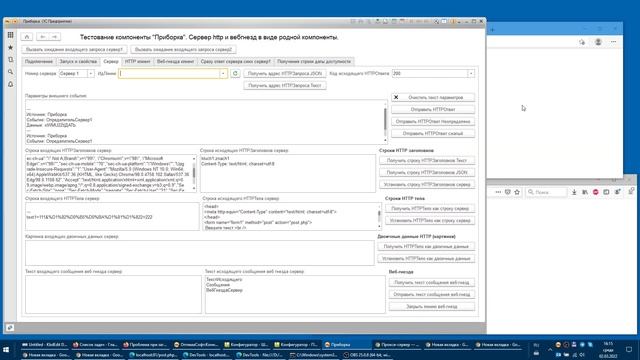
Task: Click Получить строку HTTPЗаголовков Текст
Action: [x=427, y=160]
